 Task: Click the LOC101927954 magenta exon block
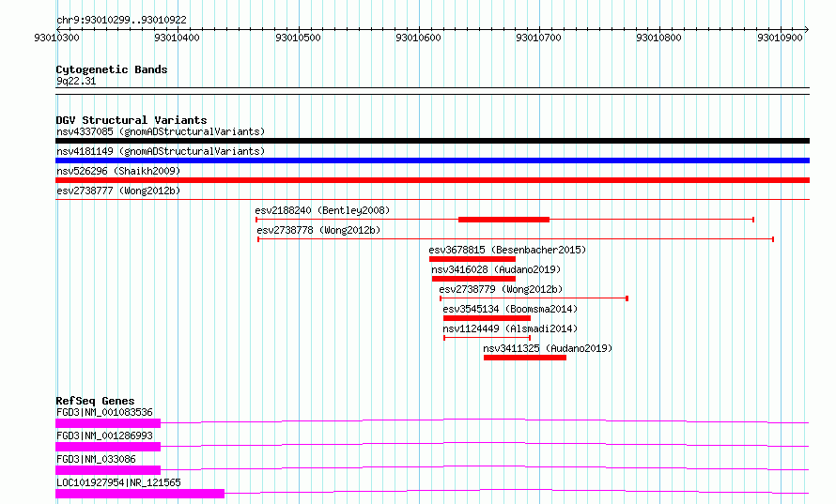[140, 494]
